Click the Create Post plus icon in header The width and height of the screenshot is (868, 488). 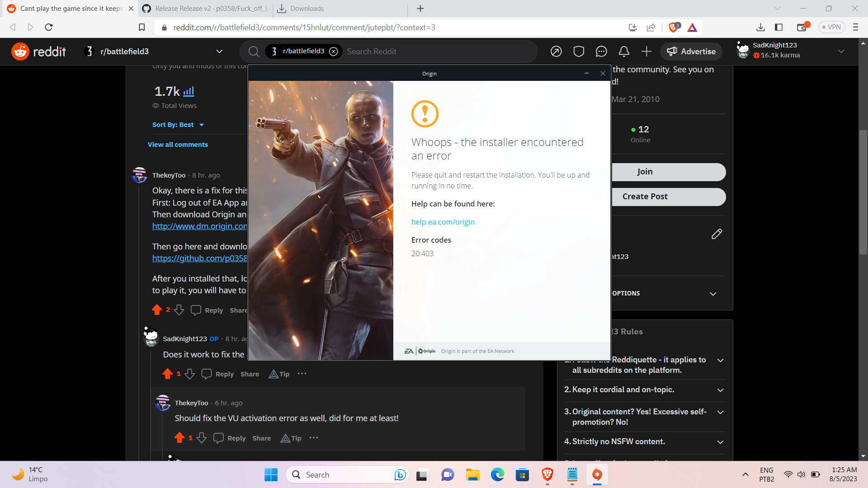pyautogui.click(x=646, y=51)
